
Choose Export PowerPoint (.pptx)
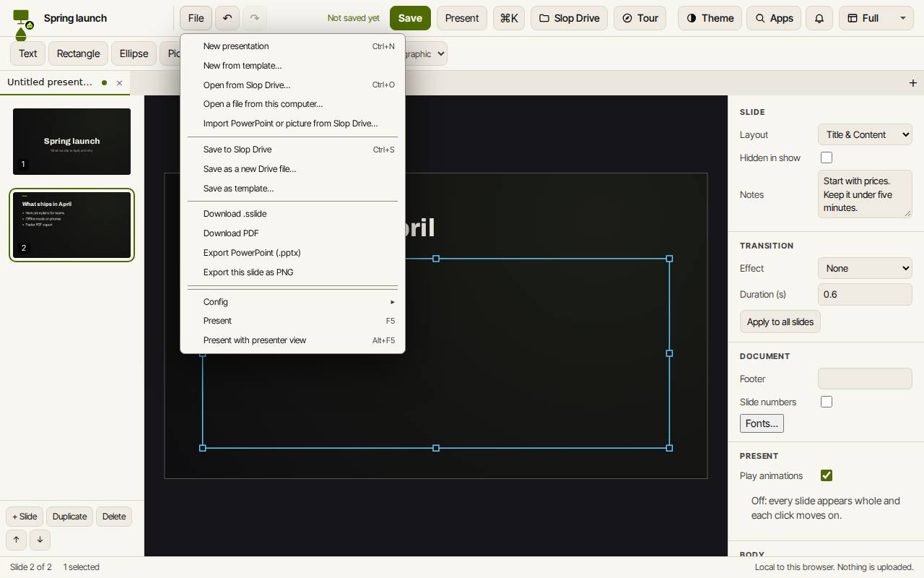pos(292,253)
